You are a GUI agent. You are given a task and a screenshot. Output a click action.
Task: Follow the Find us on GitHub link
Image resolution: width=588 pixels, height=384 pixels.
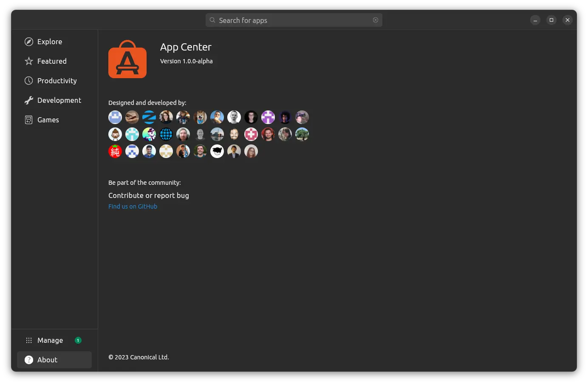133,206
